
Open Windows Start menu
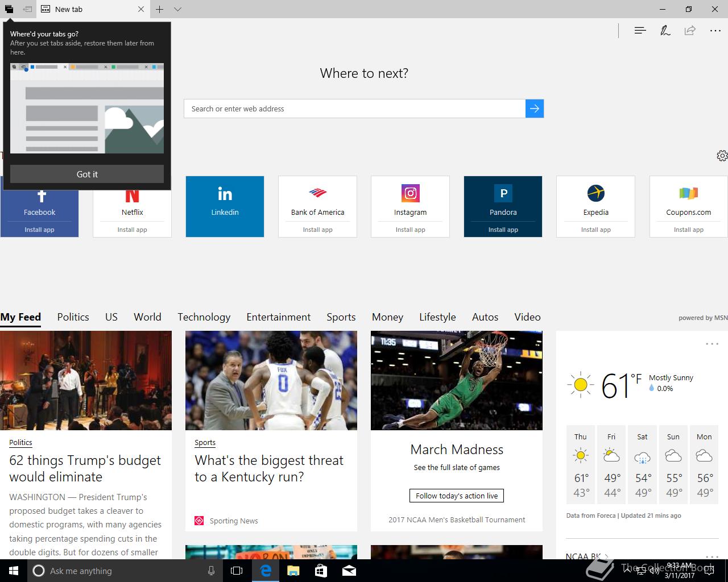pyautogui.click(x=14, y=571)
